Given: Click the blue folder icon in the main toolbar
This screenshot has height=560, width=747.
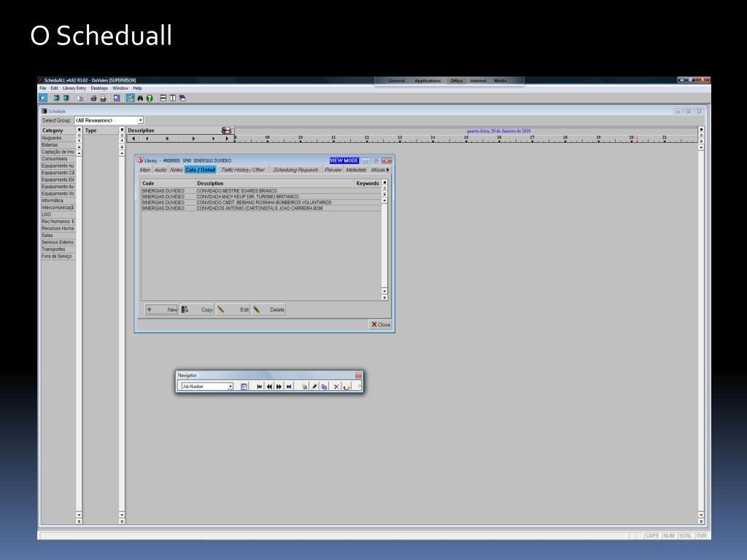Looking at the screenshot, I should click(43, 98).
